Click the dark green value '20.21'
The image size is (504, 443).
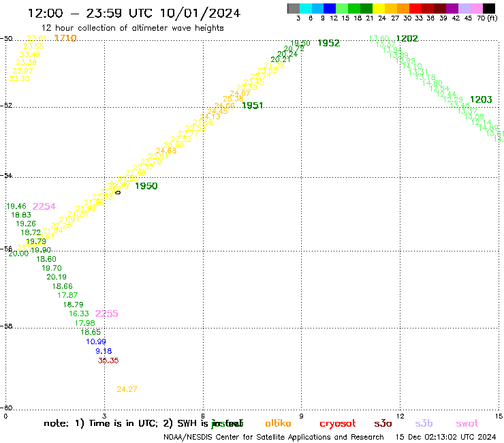pos(281,59)
